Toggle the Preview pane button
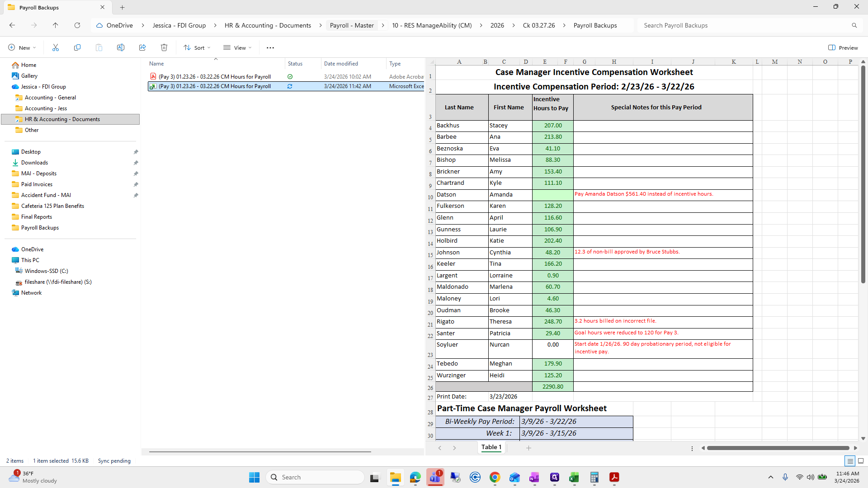This screenshot has width=868, height=488. (x=843, y=47)
